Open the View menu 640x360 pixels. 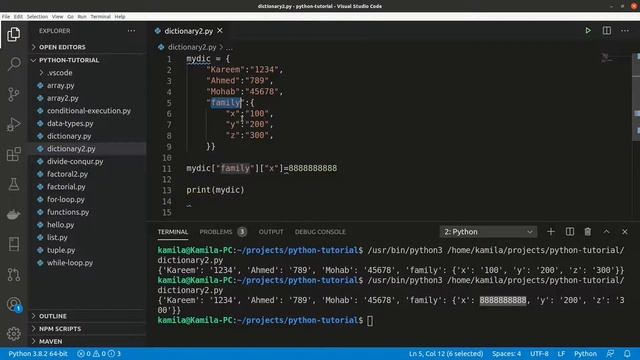pyautogui.click(x=58, y=16)
